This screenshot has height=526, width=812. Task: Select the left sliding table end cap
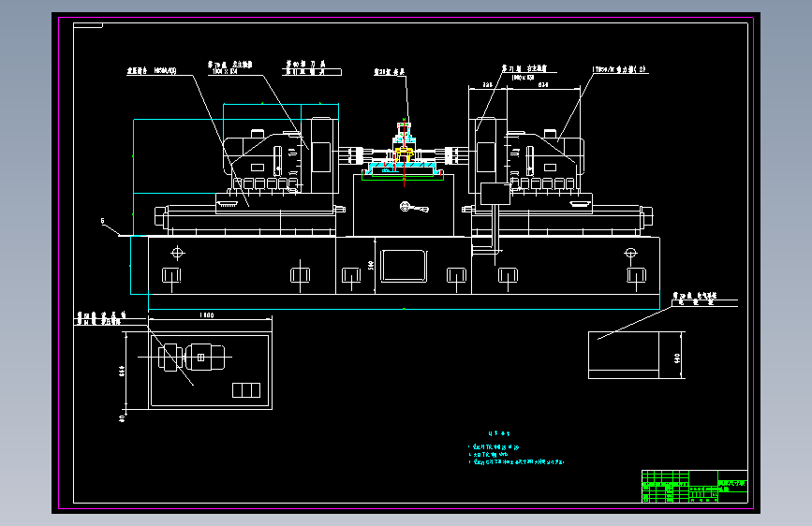pyautogui.click(x=160, y=216)
